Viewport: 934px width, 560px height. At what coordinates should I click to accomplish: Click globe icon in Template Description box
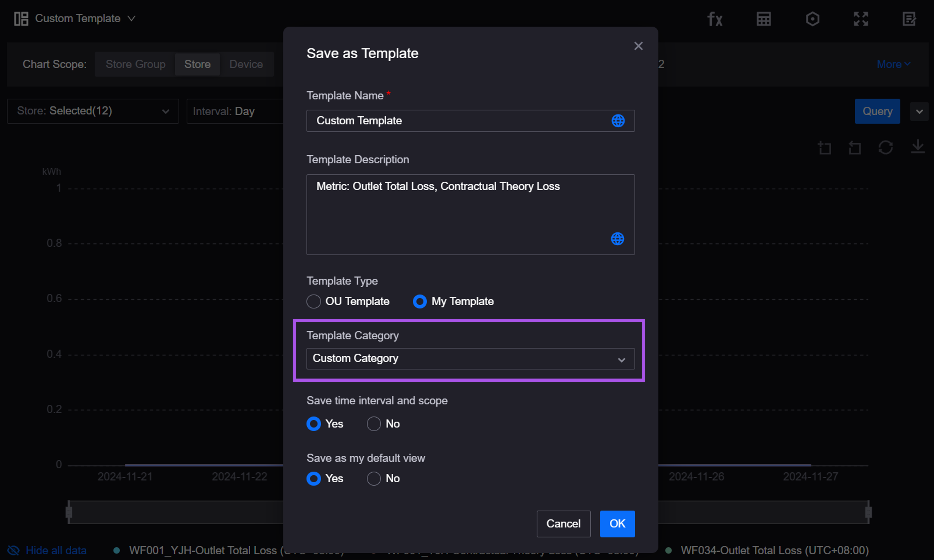click(618, 238)
